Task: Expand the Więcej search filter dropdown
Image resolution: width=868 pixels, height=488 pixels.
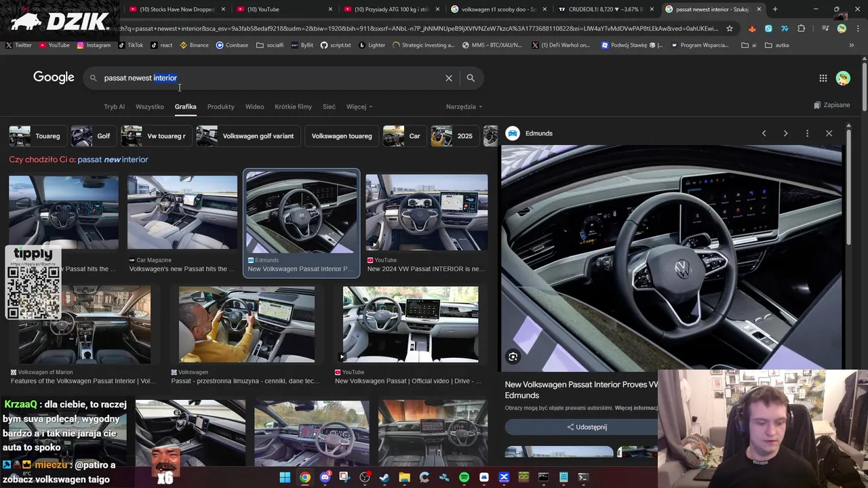Action: coord(359,106)
